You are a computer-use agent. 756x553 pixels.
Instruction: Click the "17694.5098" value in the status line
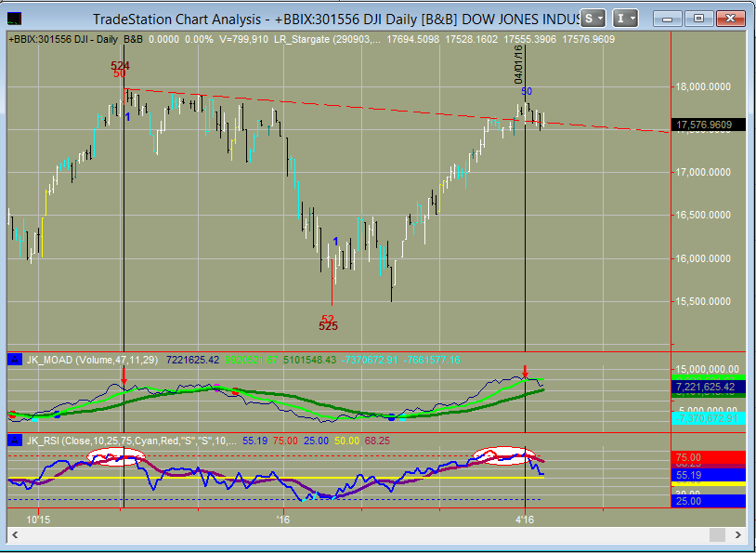pyautogui.click(x=412, y=40)
